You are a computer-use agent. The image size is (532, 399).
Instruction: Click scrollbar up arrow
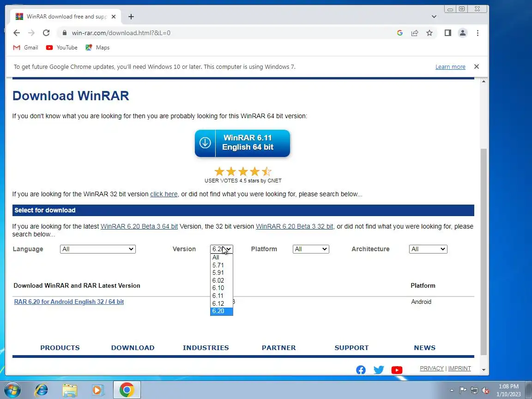pyautogui.click(x=484, y=81)
